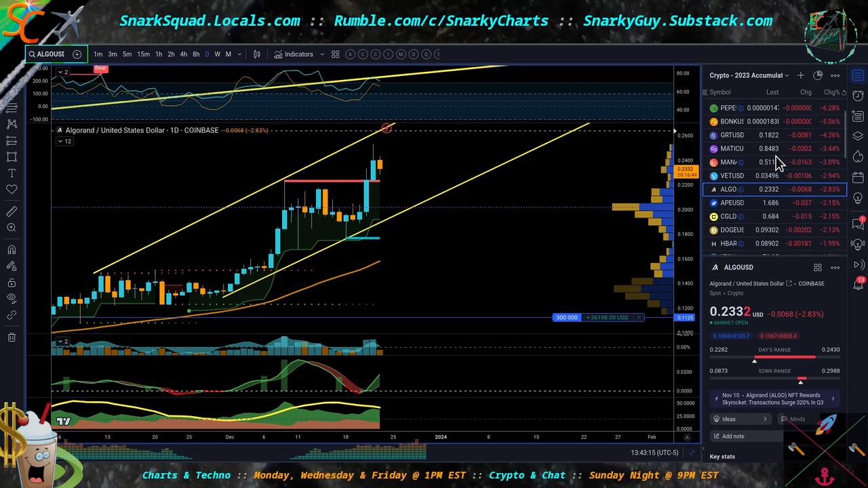Screen dimensions: 868x488
Task: Select the Measure ruler tool
Action: (x=12, y=211)
